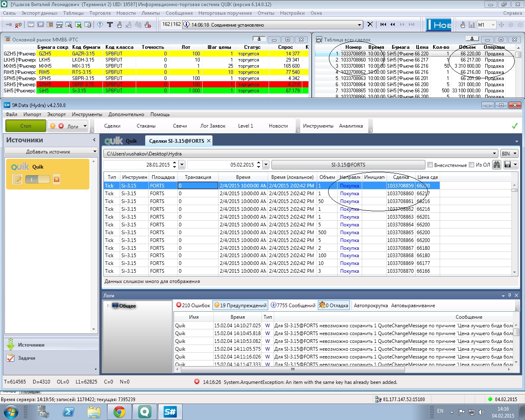
Task: Open PowerShell from the taskbar
Action: [x=68, y=412]
